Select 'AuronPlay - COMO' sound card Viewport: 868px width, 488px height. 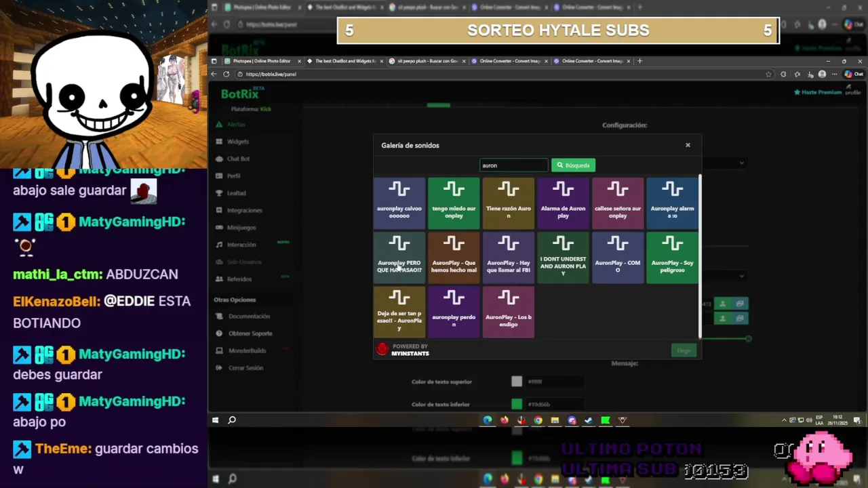pos(618,258)
